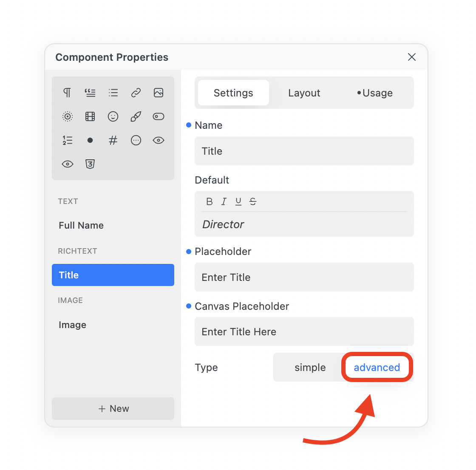The height and width of the screenshot is (470, 476).
Task: Choose the blockquote property icon
Action: click(x=90, y=93)
